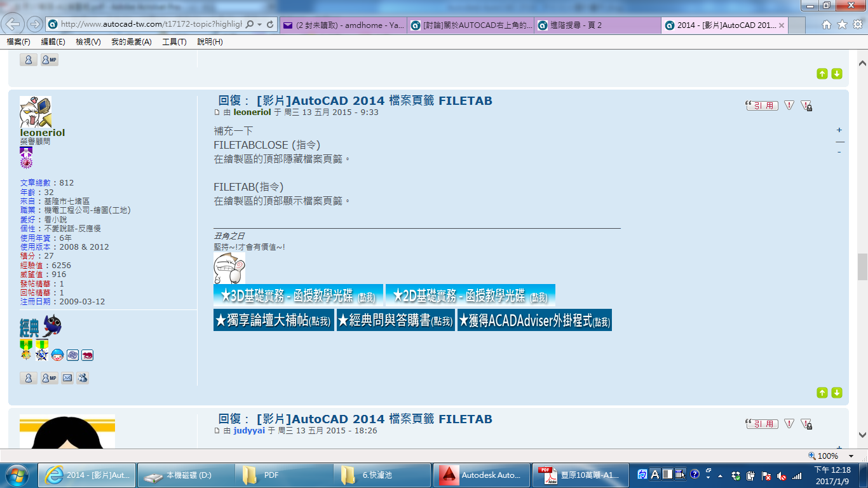Click muted volume icon in system tray
The image size is (868, 488).
click(x=781, y=475)
